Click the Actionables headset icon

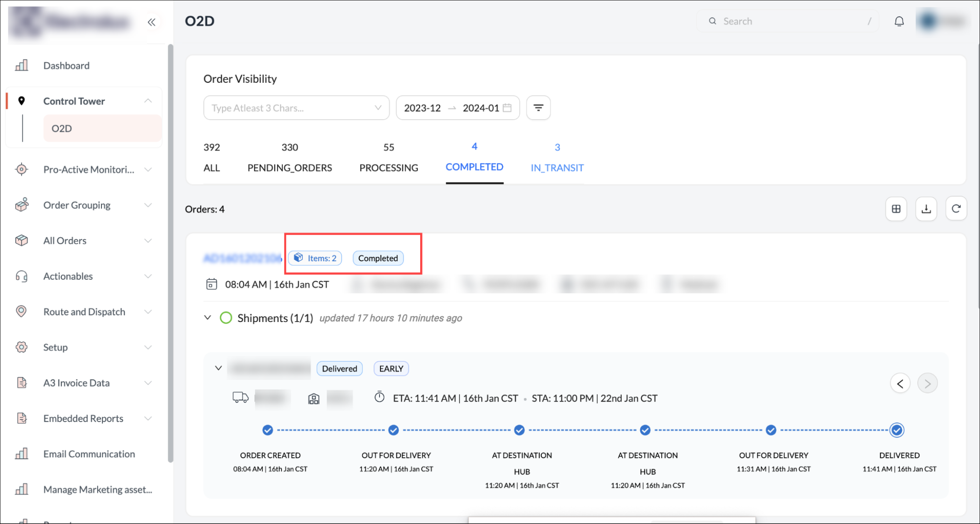point(22,276)
